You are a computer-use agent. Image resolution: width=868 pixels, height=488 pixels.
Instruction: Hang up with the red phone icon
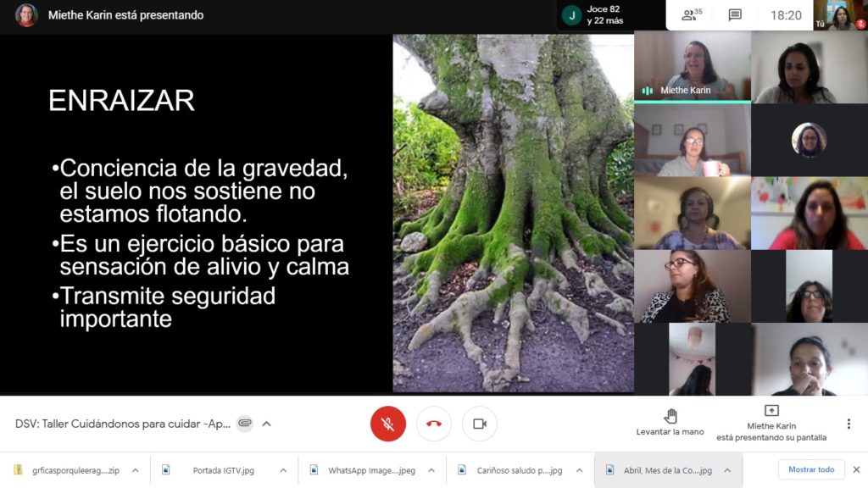pyautogui.click(x=434, y=424)
